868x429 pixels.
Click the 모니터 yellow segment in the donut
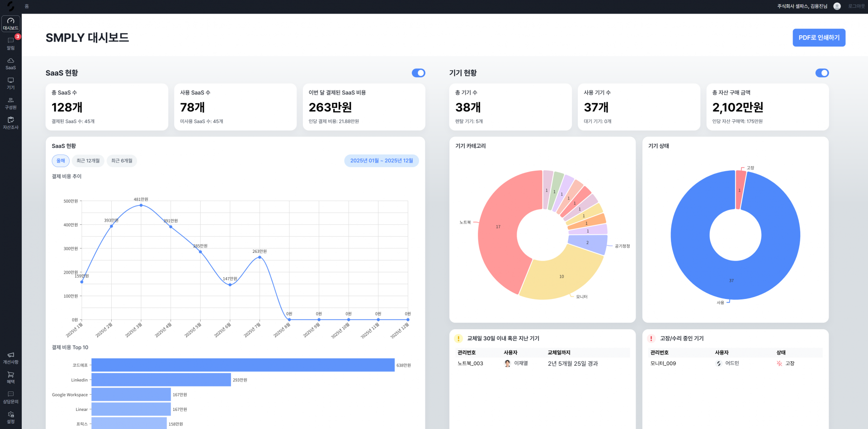(x=562, y=276)
